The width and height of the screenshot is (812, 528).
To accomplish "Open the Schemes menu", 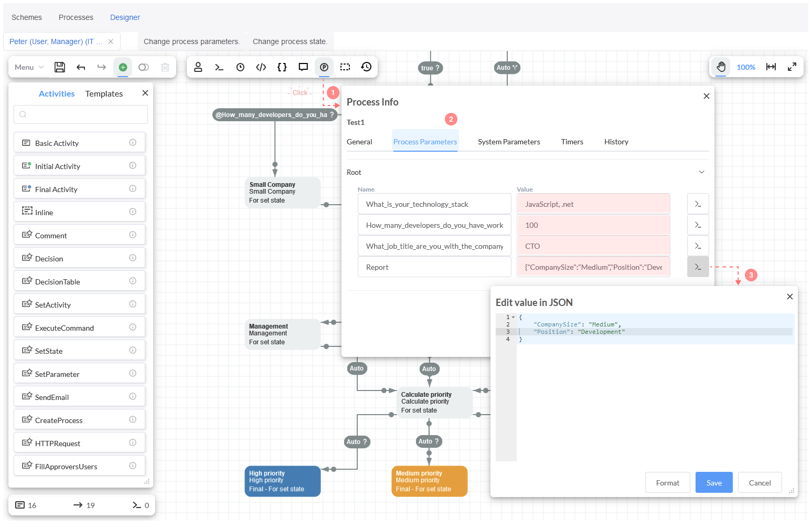I will pyautogui.click(x=27, y=17).
